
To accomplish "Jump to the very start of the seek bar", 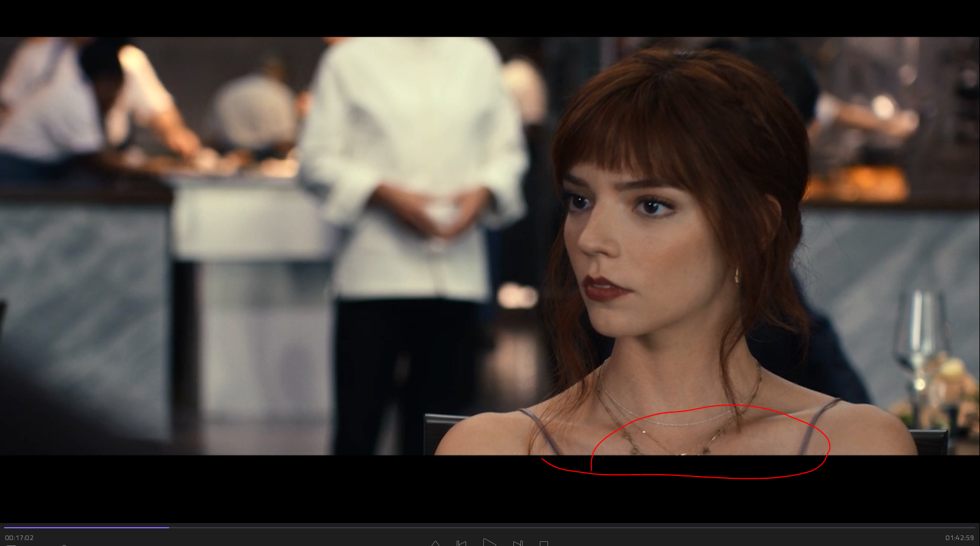I will coord(5,528).
